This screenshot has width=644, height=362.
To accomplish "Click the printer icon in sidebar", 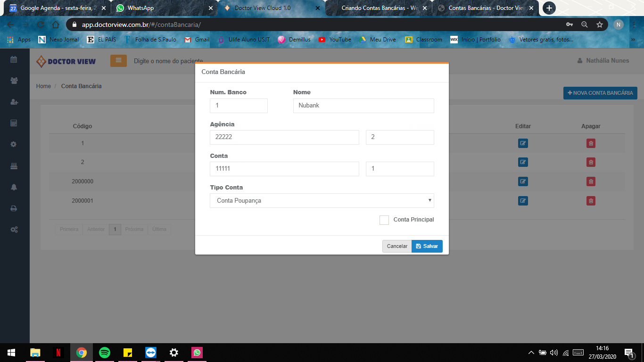I will pyautogui.click(x=14, y=208).
